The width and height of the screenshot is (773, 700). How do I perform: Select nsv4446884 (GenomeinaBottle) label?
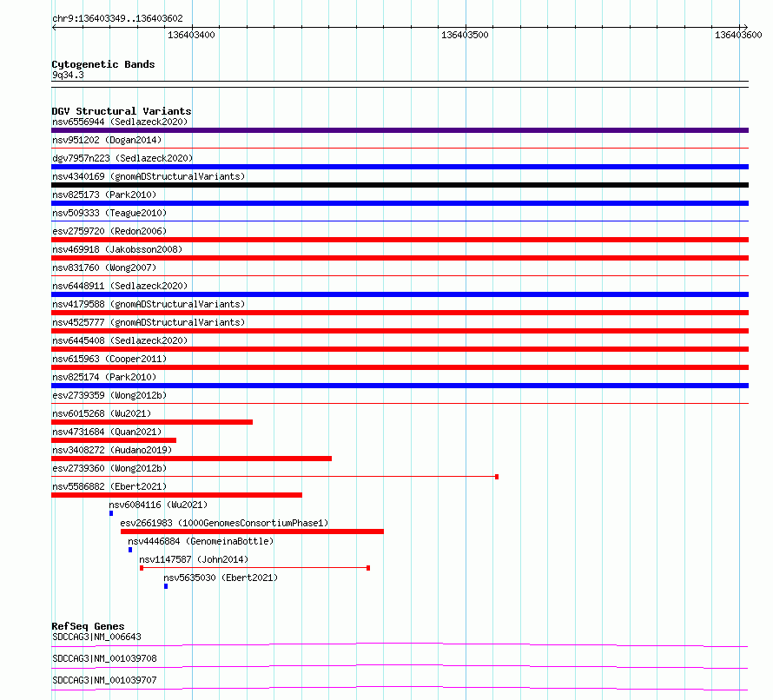tap(201, 541)
